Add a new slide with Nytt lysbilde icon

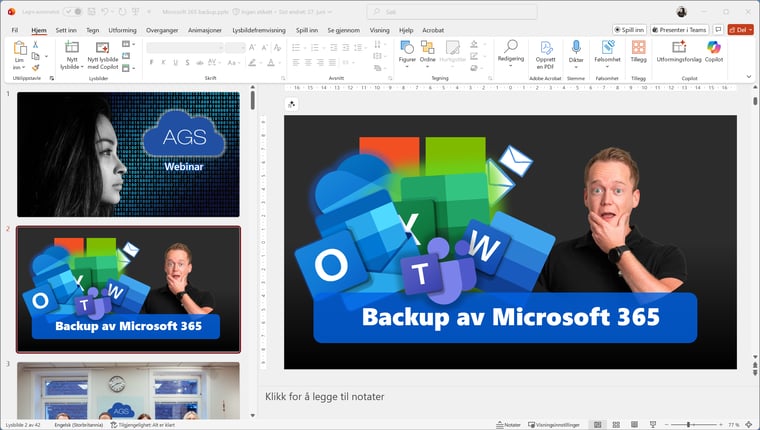72,47
